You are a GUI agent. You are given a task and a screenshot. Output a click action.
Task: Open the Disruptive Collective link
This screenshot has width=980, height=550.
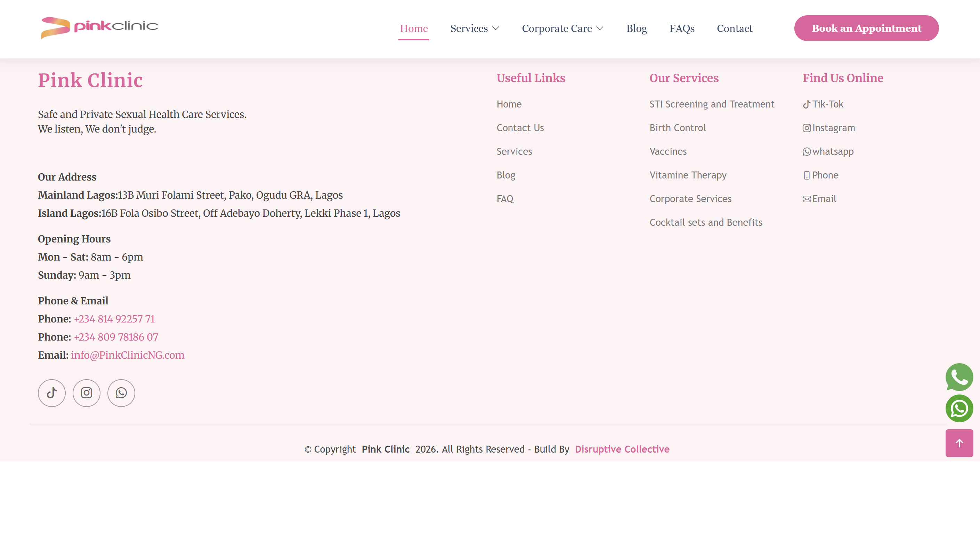pos(622,449)
